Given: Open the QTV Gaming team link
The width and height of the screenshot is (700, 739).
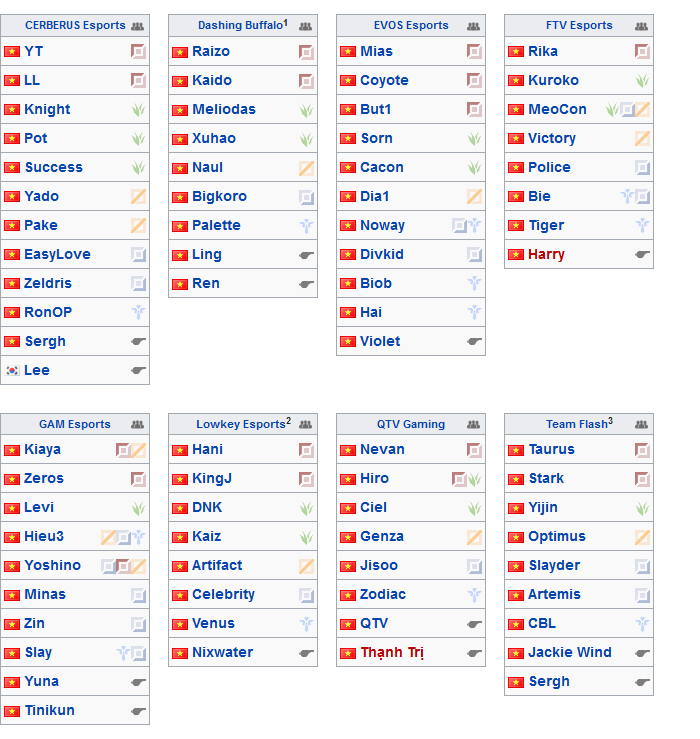Looking at the screenshot, I should pyautogui.click(x=411, y=424).
